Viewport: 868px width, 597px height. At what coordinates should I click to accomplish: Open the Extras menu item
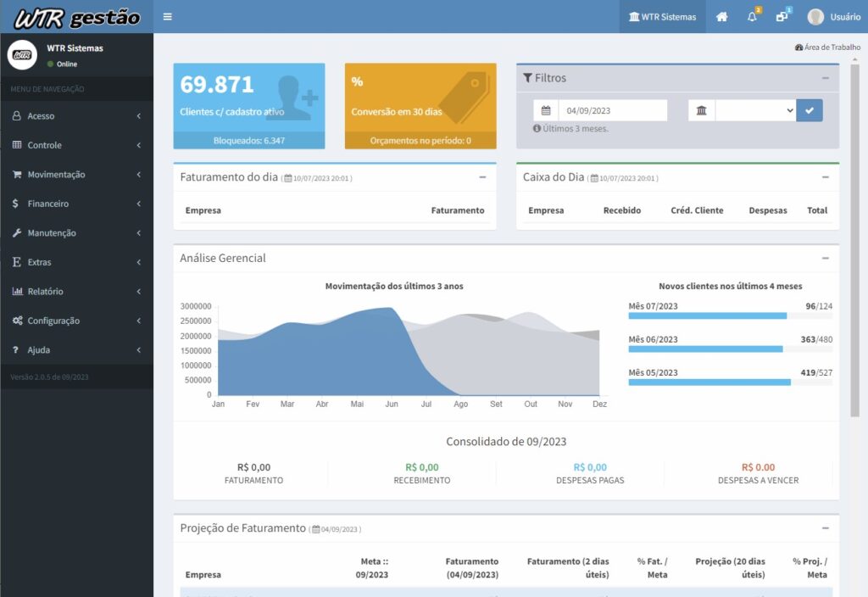(x=77, y=262)
